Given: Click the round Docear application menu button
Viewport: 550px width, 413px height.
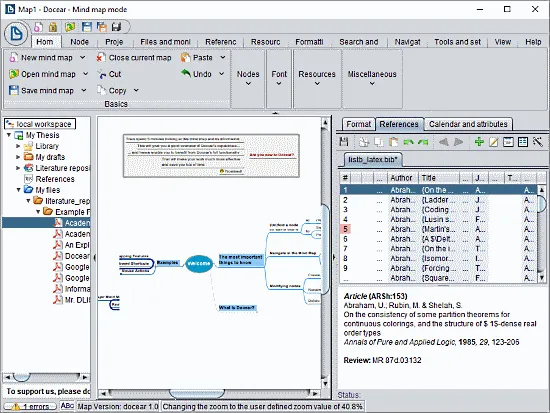Looking at the screenshot, I should 16,34.
